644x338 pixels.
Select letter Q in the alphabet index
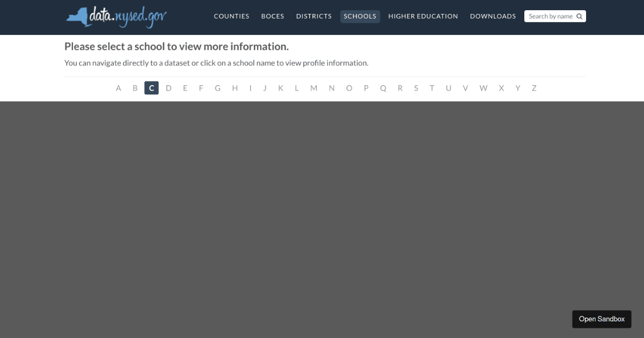[383, 87]
